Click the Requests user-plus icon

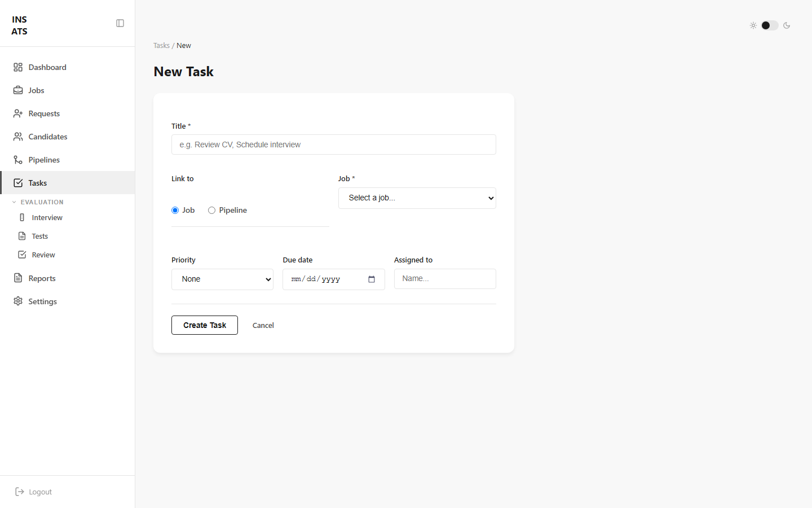tap(18, 113)
